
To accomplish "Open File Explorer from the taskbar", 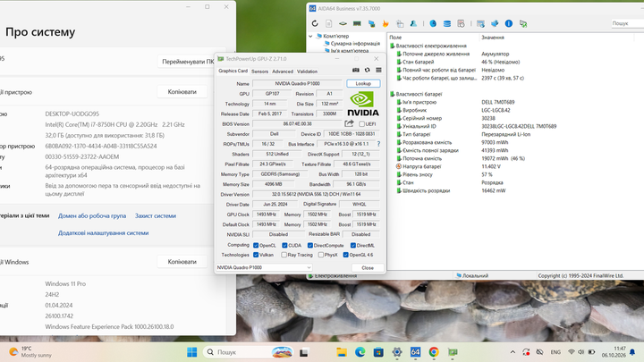I will click(x=342, y=352).
